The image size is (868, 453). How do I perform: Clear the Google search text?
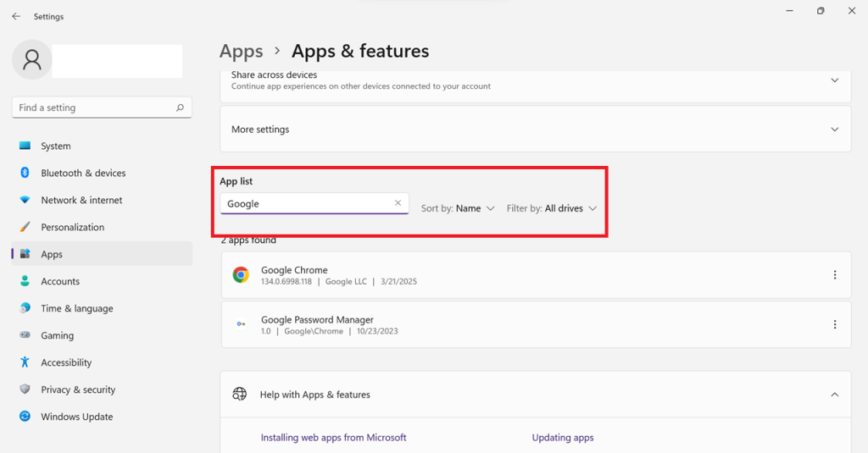click(398, 203)
